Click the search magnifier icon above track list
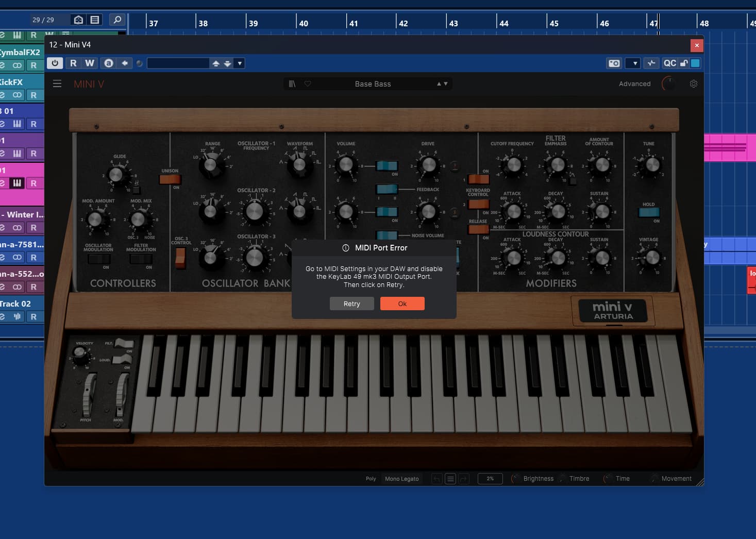This screenshot has width=756, height=539. click(117, 20)
